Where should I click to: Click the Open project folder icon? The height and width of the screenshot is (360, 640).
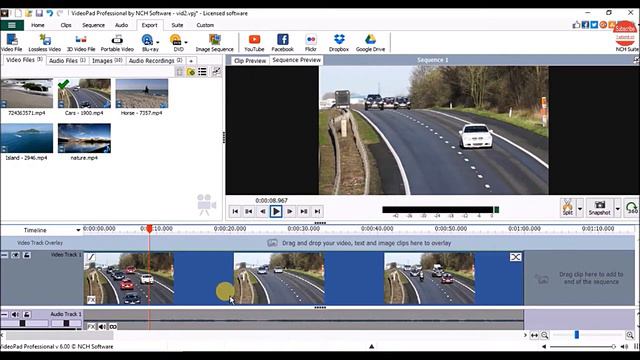[29, 13]
